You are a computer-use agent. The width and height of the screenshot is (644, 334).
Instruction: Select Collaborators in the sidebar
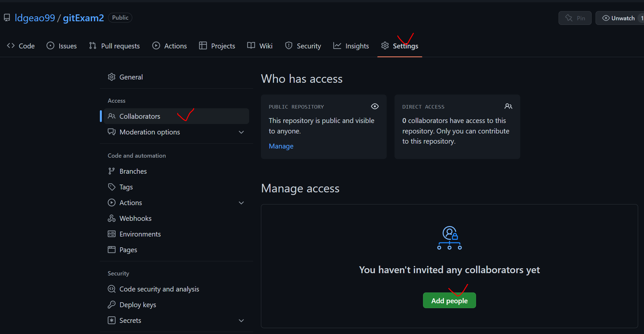176,116
